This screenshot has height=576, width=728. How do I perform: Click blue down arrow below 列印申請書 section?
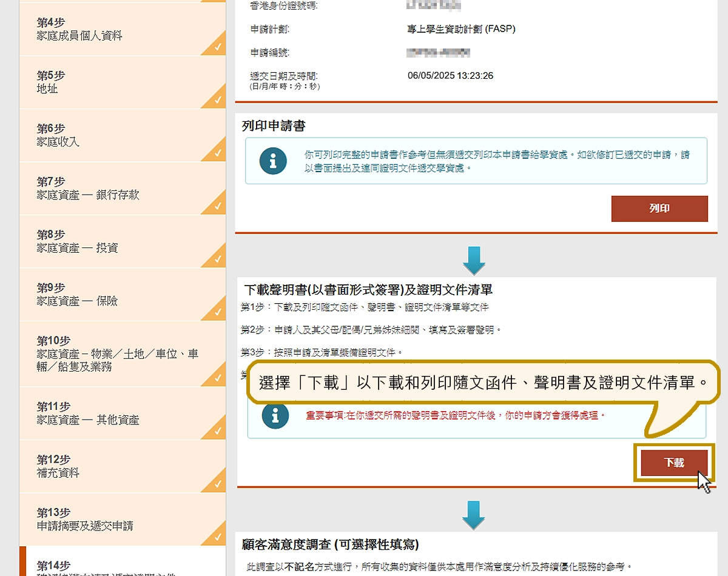coord(474,260)
